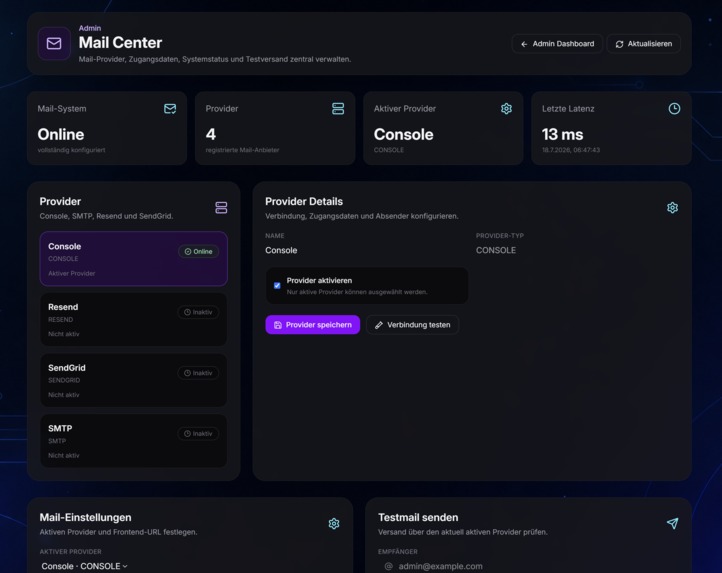722x573 pixels.
Task: Click the Mail-Einstellungen heading
Action: (86, 517)
